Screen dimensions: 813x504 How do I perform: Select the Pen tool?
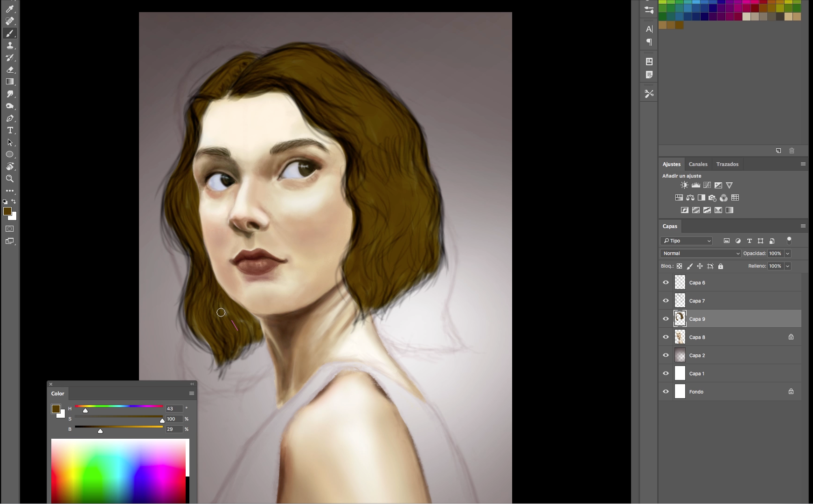point(10,118)
